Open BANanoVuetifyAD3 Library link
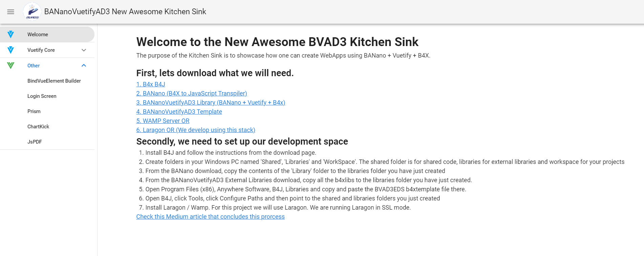This screenshot has width=644, height=256. point(211,103)
